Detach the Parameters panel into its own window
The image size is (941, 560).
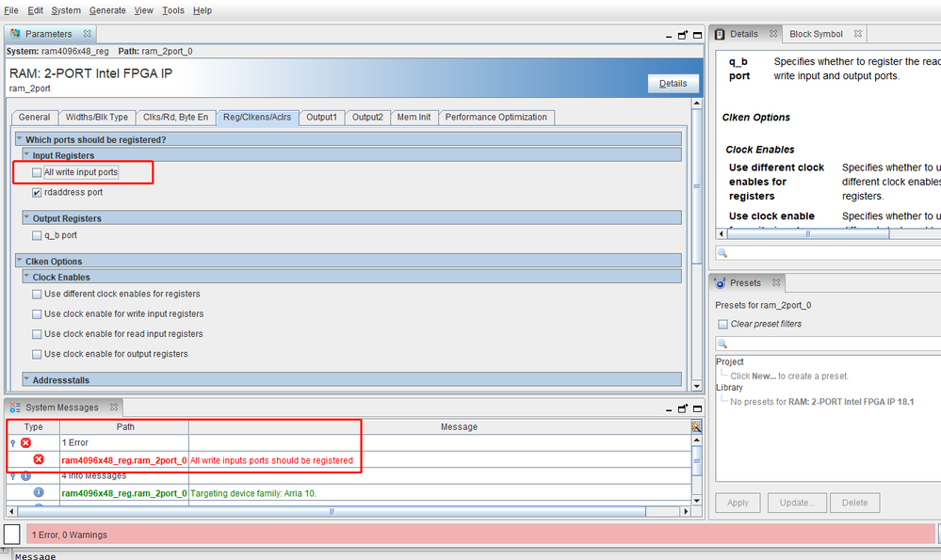(683, 36)
